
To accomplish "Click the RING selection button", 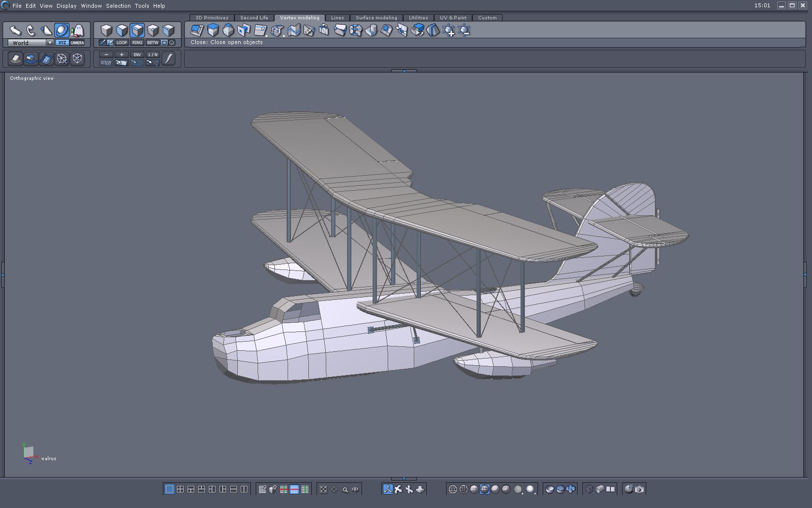I will pyautogui.click(x=137, y=43).
